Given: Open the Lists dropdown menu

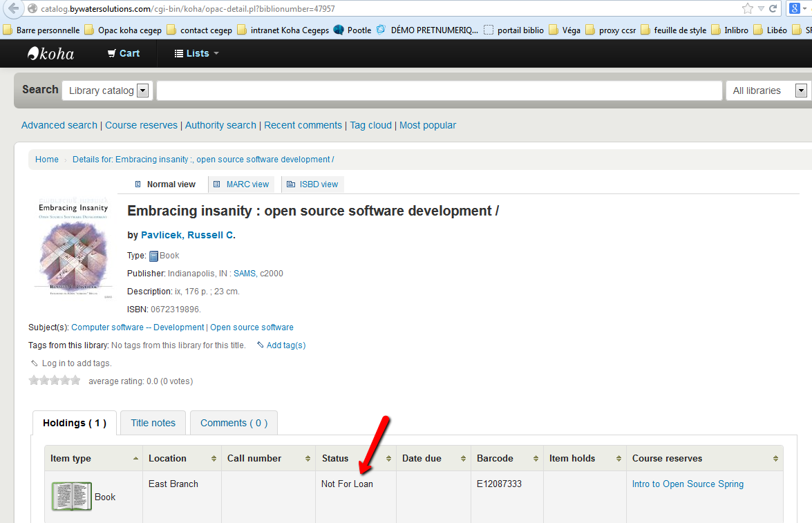Looking at the screenshot, I should (x=196, y=53).
